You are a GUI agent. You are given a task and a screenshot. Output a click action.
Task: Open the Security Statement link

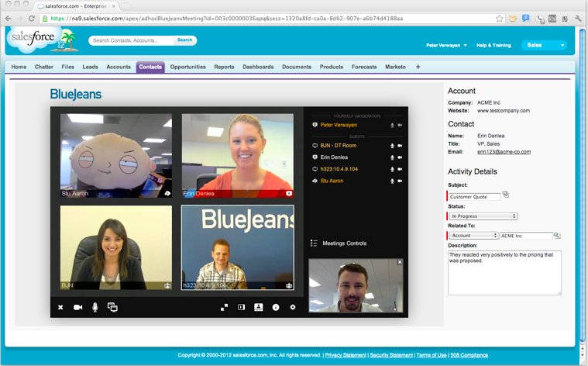(x=391, y=355)
